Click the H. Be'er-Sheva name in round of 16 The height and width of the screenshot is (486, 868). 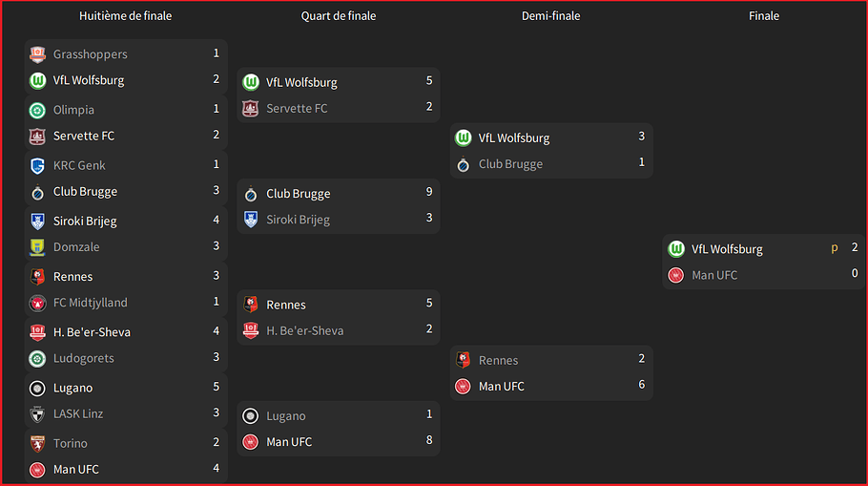tap(92, 332)
